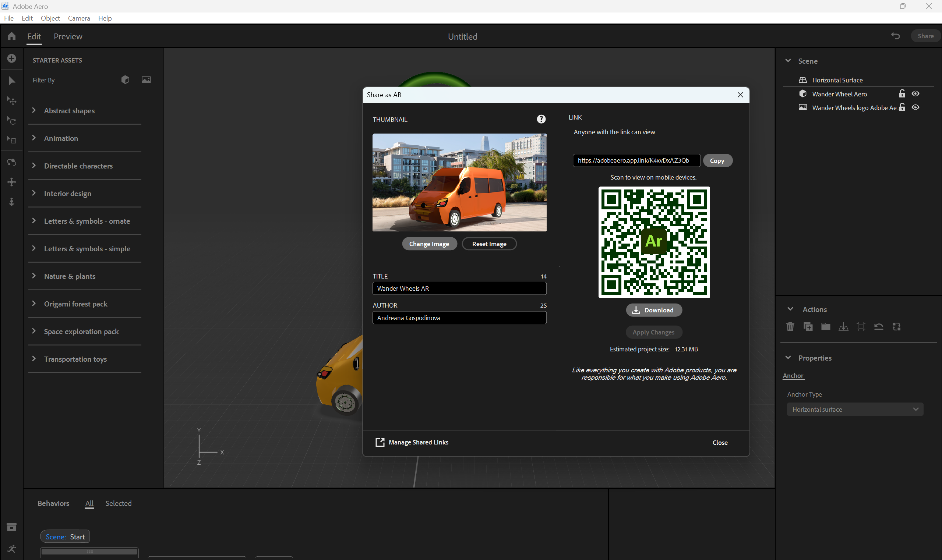Click the undo arrow in header
This screenshot has width=942, height=560.
point(896,36)
